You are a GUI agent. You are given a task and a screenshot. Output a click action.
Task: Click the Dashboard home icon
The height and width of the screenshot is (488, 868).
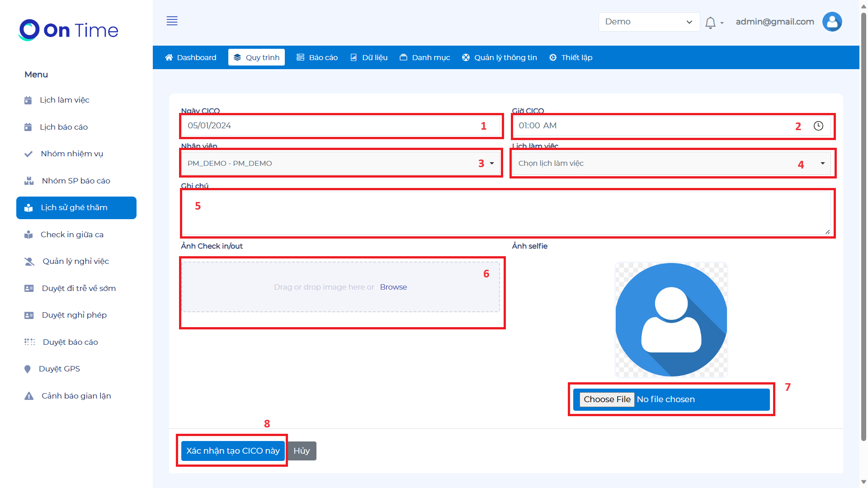click(169, 57)
